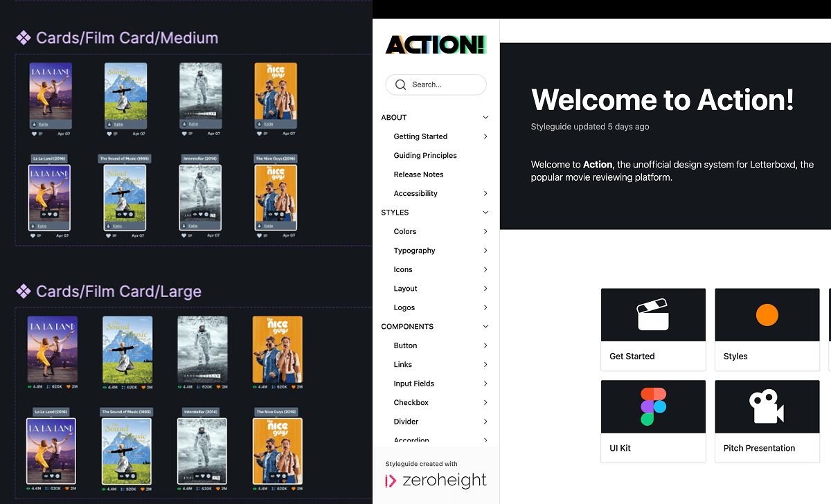Click the component icon beside Cards/Film Card/Large
The width and height of the screenshot is (831, 504).
(x=24, y=291)
